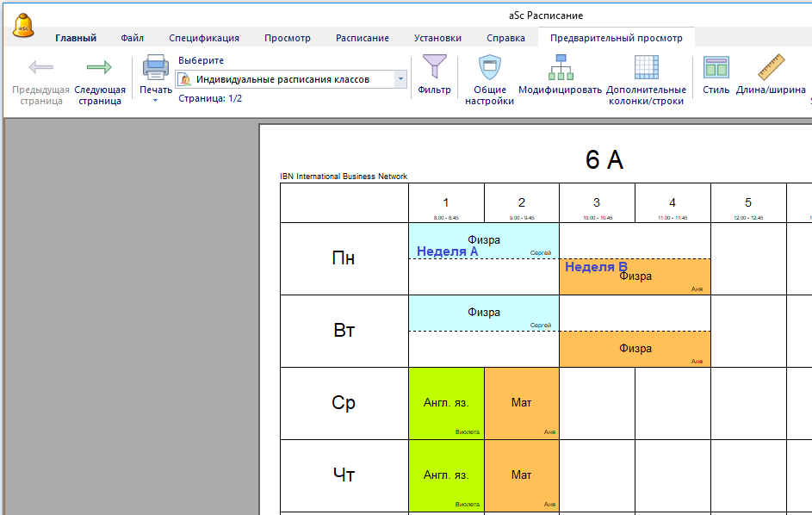The height and width of the screenshot is (515, 812).
Task: Select the light blue Физра lesson on Tuesday
Action: [x=483, y=313]
